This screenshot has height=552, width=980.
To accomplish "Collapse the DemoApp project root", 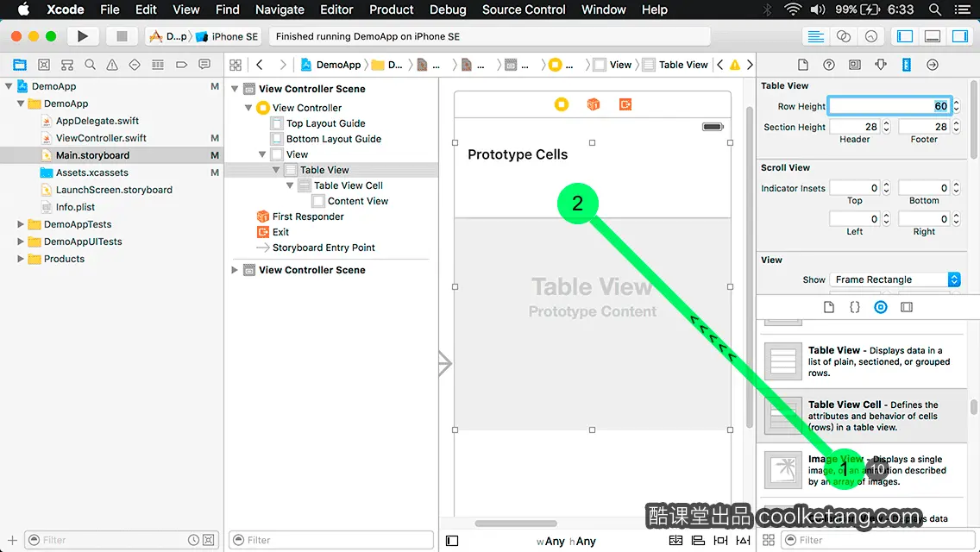I will point(9,86).
